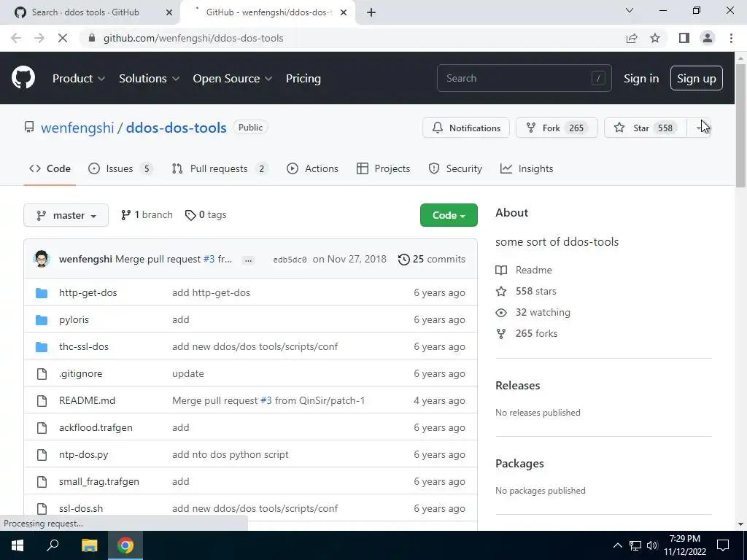The image size is (747, 560).
Task: Open ackflood.trafgen file
Action: (96, 427)
